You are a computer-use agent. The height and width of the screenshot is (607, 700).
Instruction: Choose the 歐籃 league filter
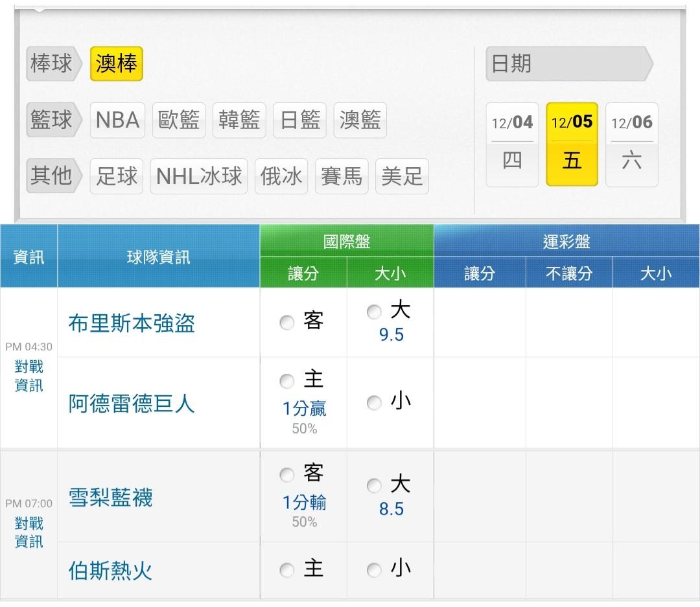179,120
